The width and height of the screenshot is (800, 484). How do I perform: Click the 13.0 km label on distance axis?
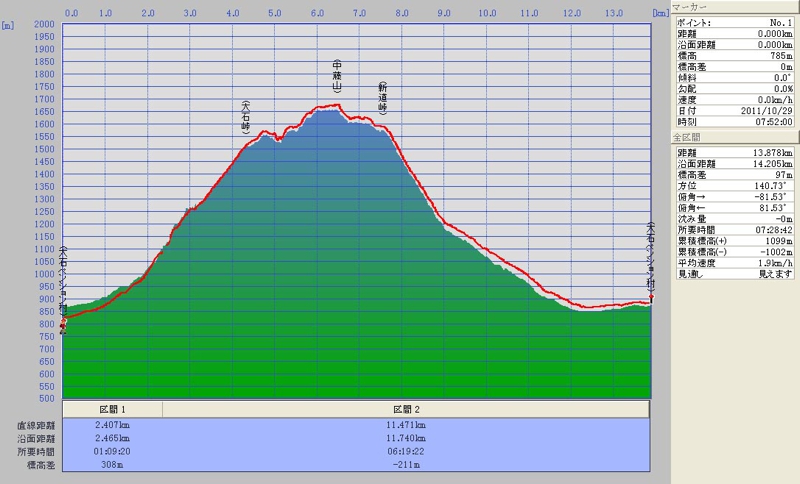click(614, 13)
